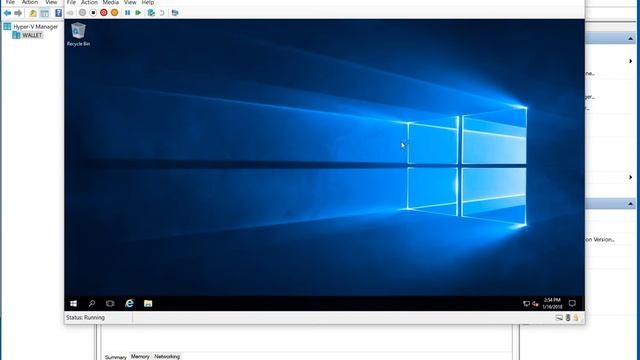The height and width of the screenshot is (360, 640).
Task: Open View menu of Hyper-V Manager window
Action: (x=51, y=2)
